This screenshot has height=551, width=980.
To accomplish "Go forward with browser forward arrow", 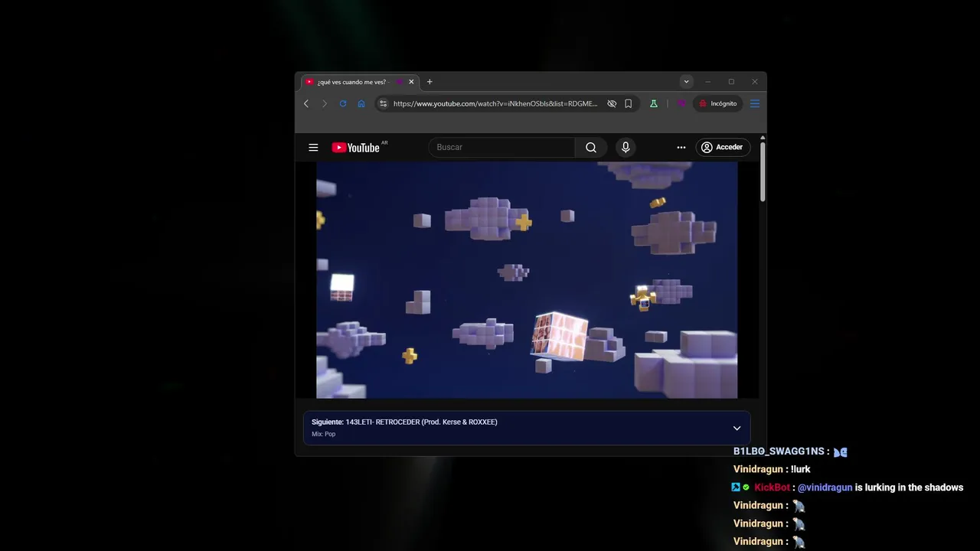I will coord(325,103).
